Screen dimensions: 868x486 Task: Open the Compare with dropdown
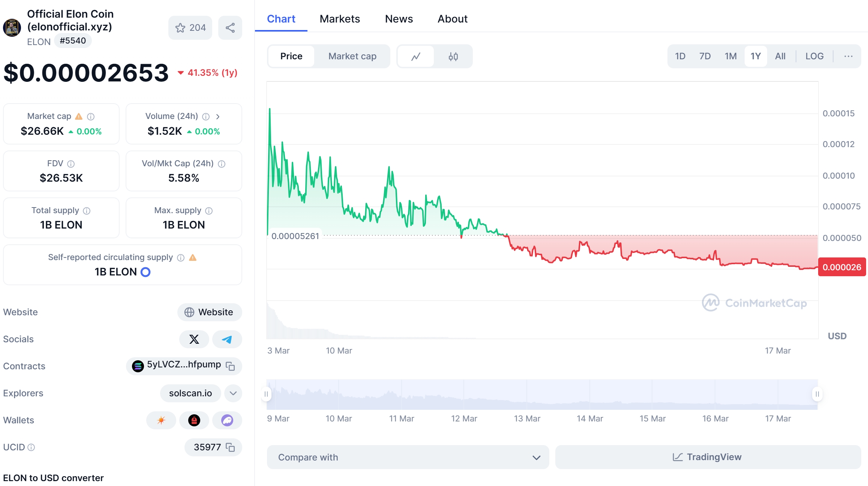[408, 457]
